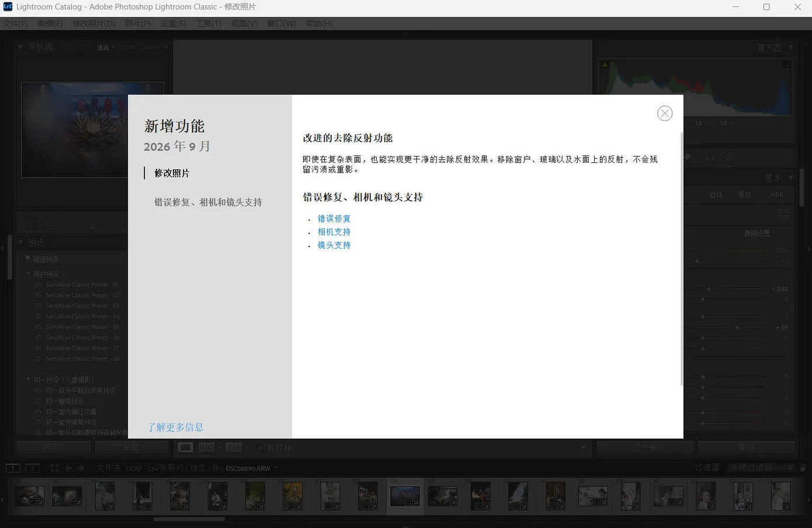Select the red-eye correction tool icon
Image resolution: width=812 pixels, height=528 pixels.
709,157
